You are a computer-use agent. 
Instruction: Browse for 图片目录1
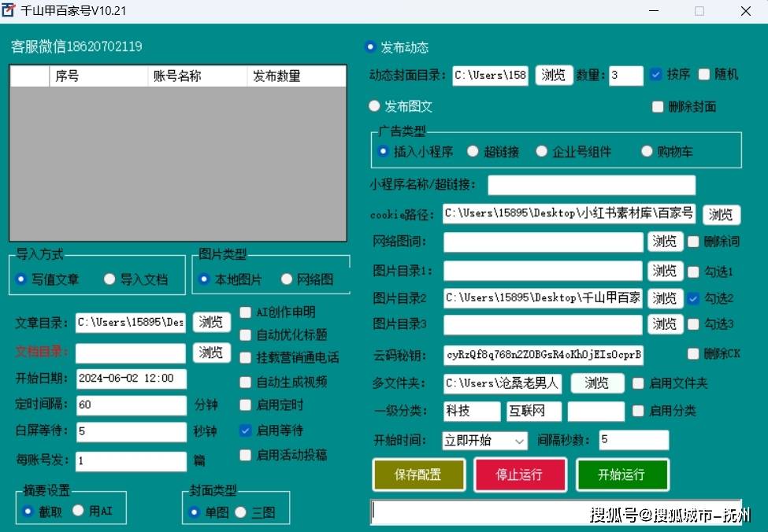coord(665,272)
